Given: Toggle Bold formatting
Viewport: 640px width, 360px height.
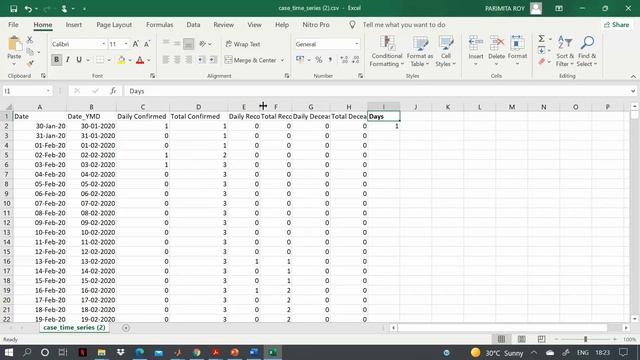Looking at the screenshot, I should click(x=56, y=60).
